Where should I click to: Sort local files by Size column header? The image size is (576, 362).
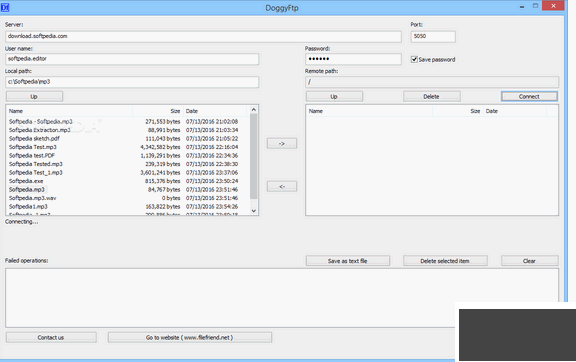pos(158,111)
